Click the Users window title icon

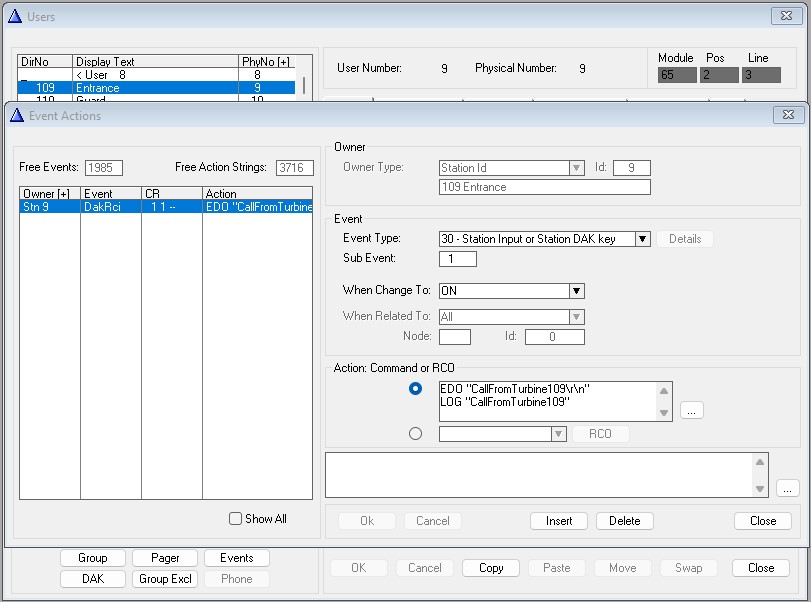pyautogui.click(x=13, y=16)
